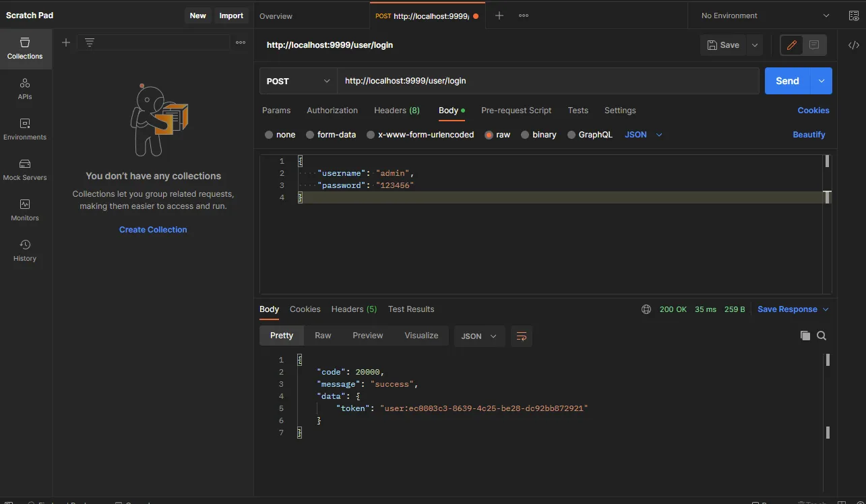The width and height of the screenshot is (866, 504).
Task: Open the request Settings tab
Action: pos(620,111)
